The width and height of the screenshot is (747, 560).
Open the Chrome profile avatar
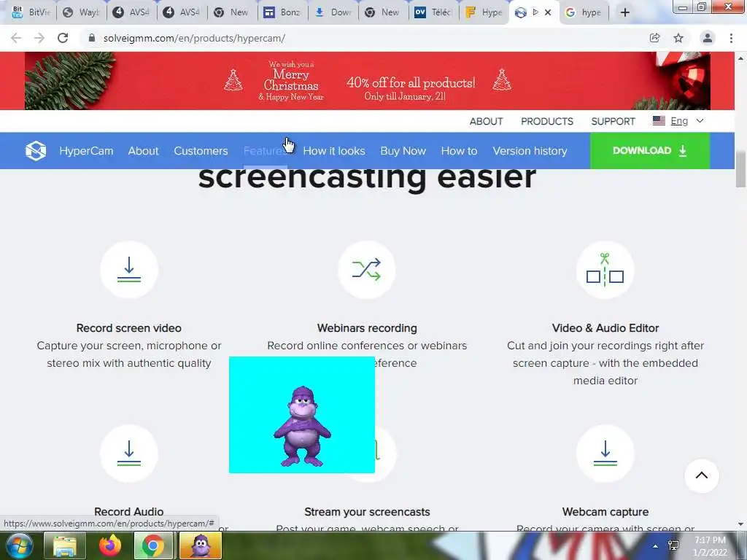(708, 38)
